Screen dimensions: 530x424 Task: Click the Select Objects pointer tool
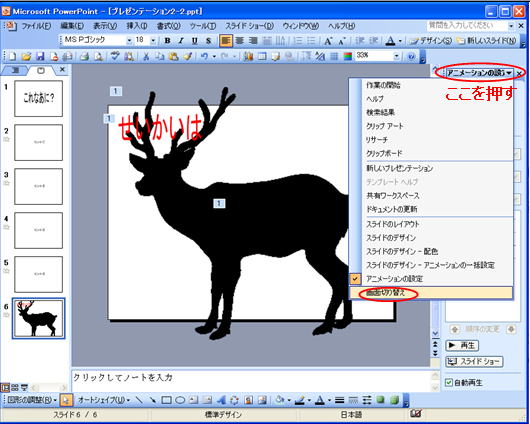(66, 400)
